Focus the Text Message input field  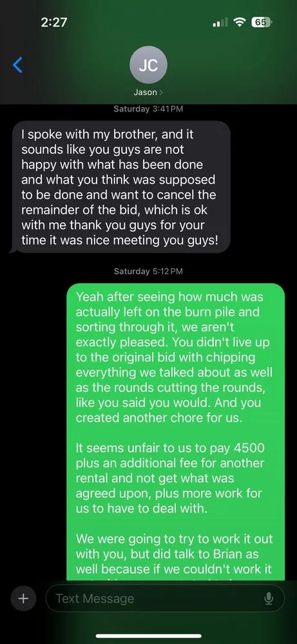click(x=165, y=598)
